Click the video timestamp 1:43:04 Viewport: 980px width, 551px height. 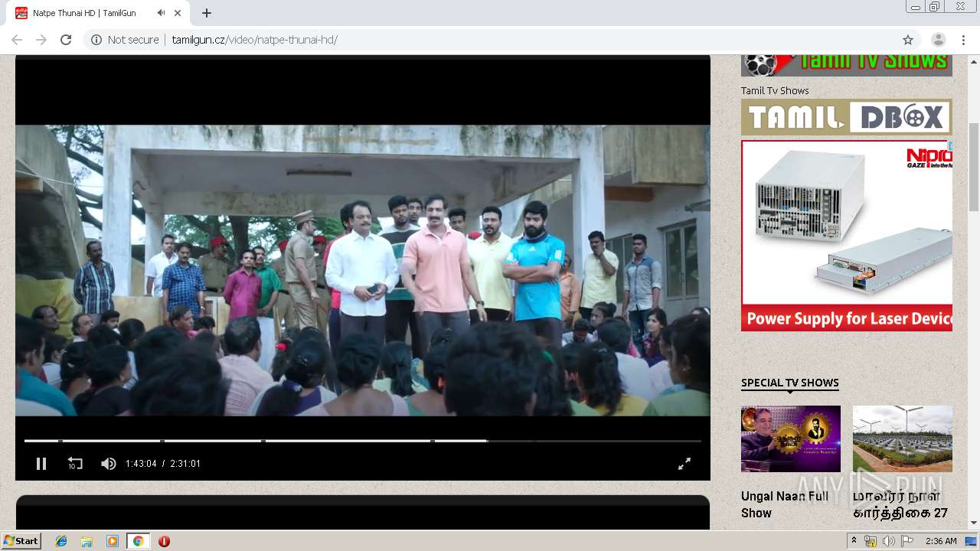coord(141,464)
